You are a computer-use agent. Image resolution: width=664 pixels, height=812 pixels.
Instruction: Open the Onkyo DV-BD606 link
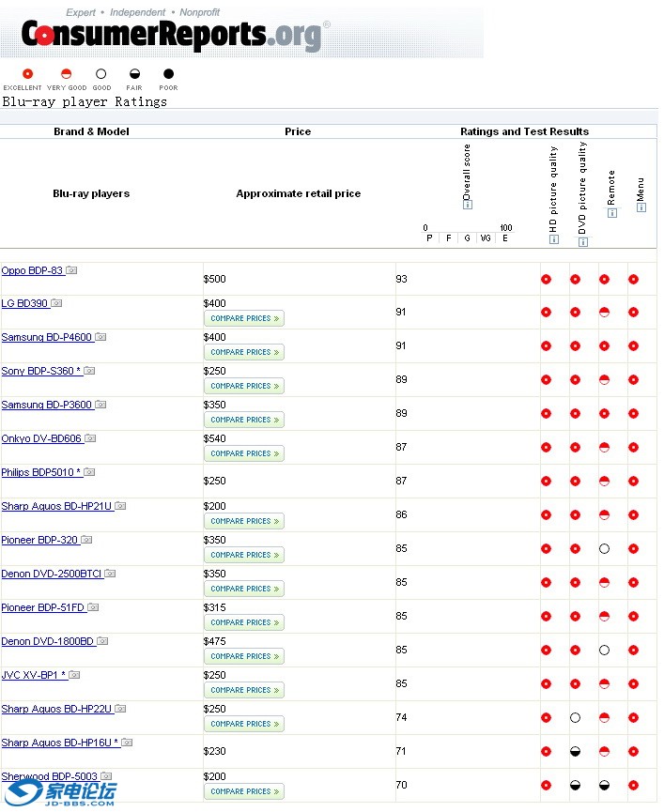pyautogui.click(x=41, y=438)
